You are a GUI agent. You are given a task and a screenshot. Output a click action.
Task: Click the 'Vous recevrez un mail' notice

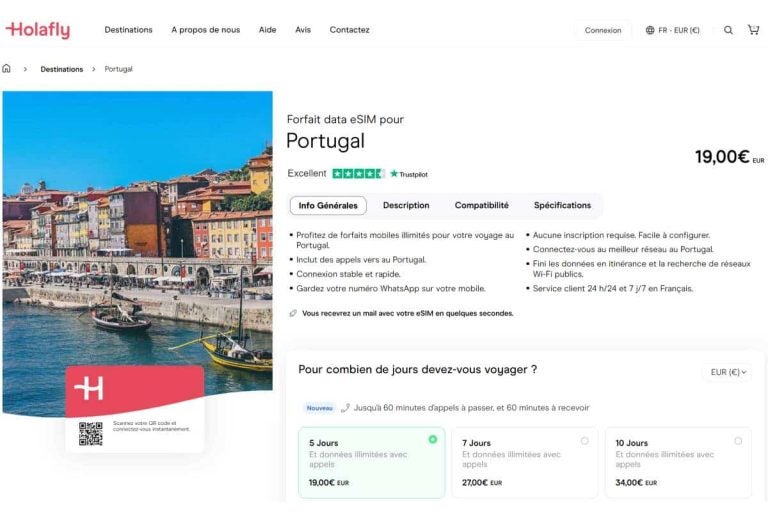(x=408, y=313)
